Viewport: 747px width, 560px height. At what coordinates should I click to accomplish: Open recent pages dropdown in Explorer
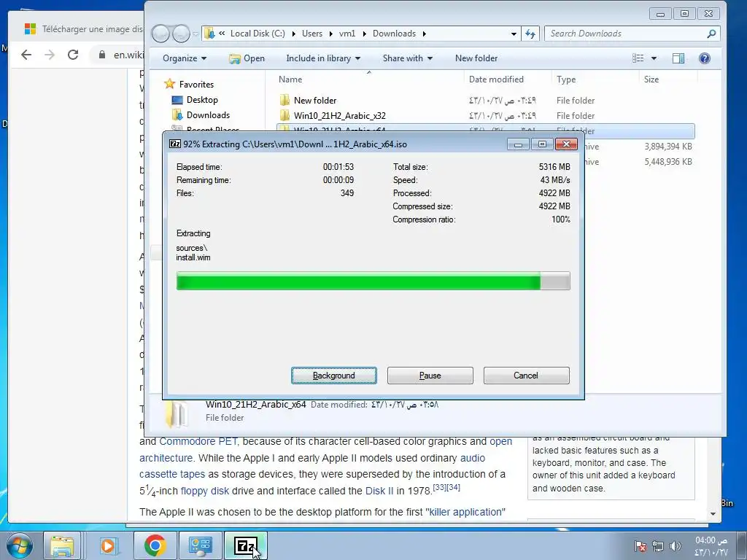pos(196,34)
